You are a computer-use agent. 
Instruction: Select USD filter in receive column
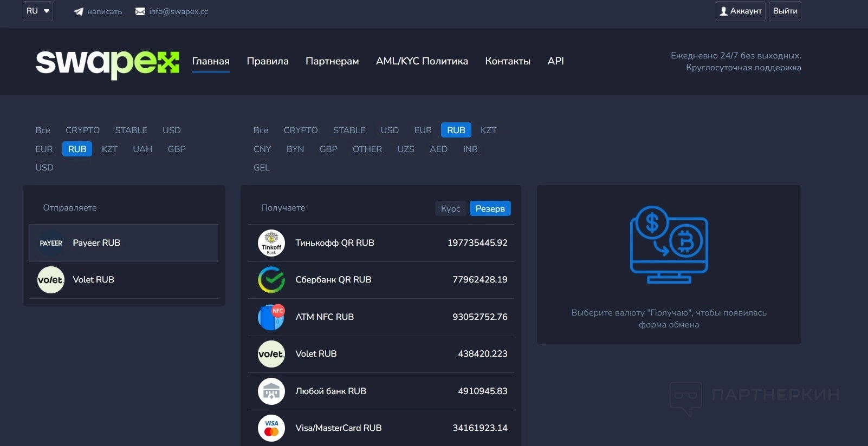tap(390, 130)
